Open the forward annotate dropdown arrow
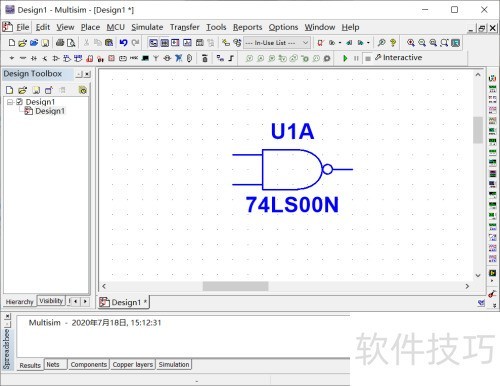The width and height of the screenshot is (500, 386). click(x=368, y=43)
